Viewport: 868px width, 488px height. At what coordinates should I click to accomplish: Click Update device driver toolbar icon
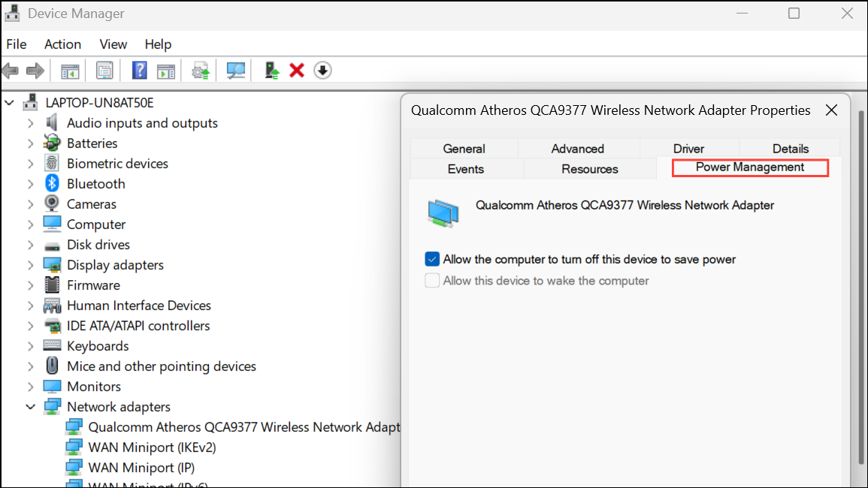pyautogui.click(x=201, y=71)
